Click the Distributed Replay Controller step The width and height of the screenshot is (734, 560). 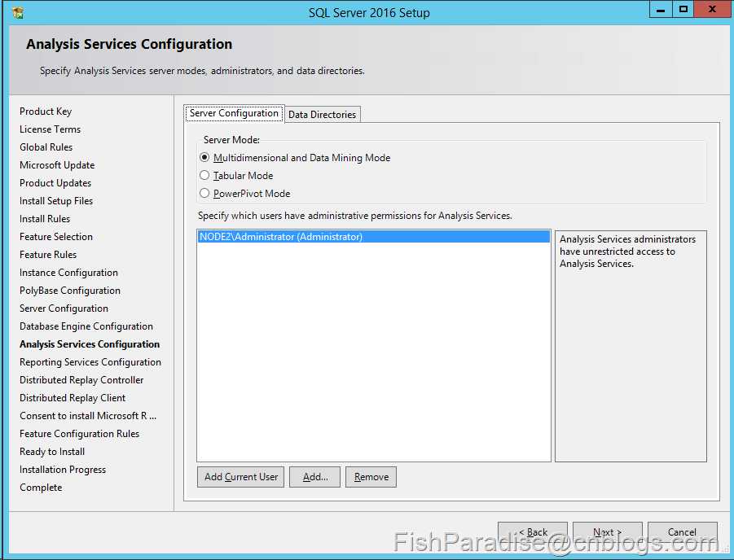(x=81, y=380)
